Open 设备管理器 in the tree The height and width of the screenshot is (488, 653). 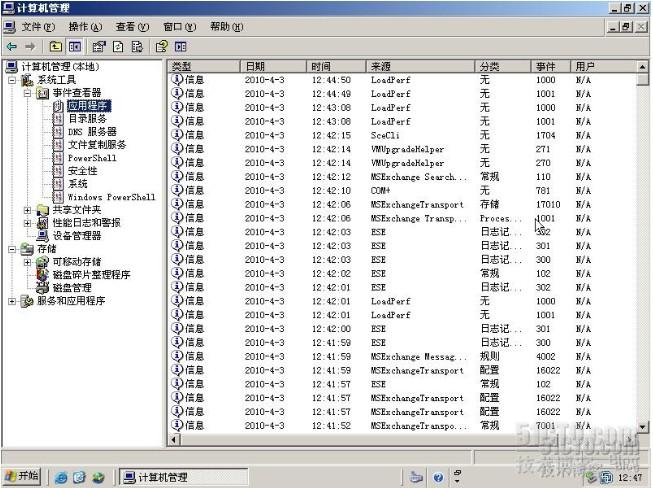77,236
